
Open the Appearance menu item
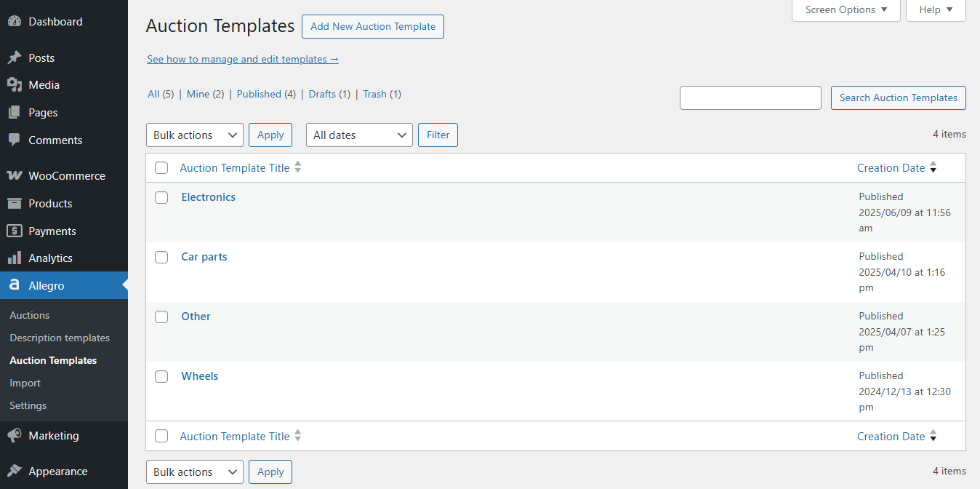64,472
